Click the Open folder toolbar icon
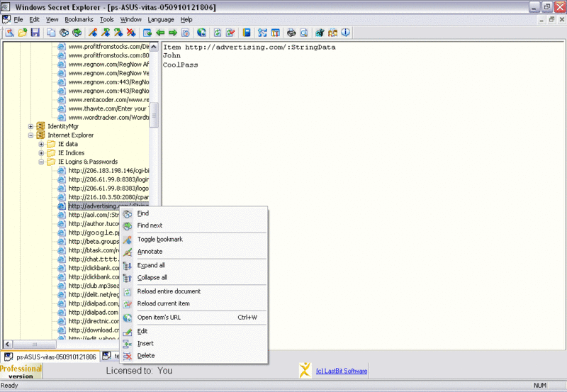The height and width of the screenshot is (392, 567). point(23,33)
